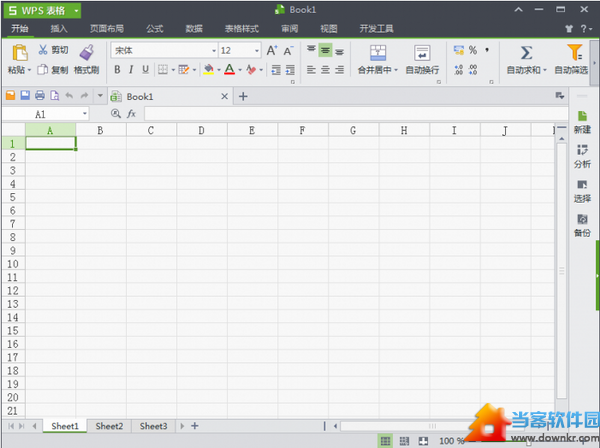Click the Print Preview icon
The height and width of the screenshot is (448, 600).
55,95
